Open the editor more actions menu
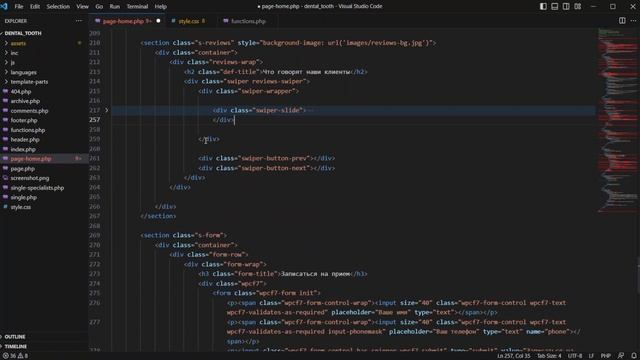Image resolution: width=640 pixels, height=360 pixels. [633, 21]
